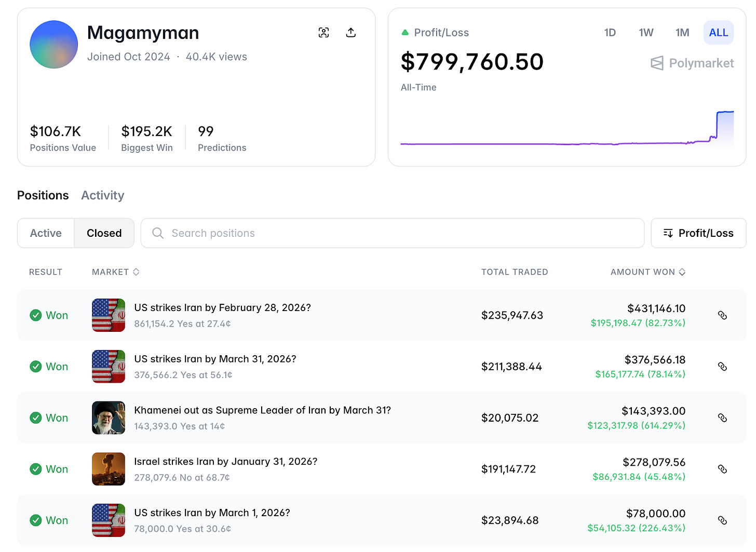The width and height of the screenshot is (756, 552).
Task: Click the gradient profile avatar circle
Action: click(x=54, y=45)
